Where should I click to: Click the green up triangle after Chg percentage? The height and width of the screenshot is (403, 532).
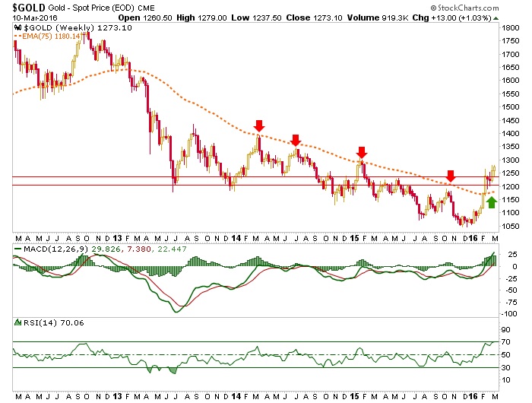click(496, 18)
